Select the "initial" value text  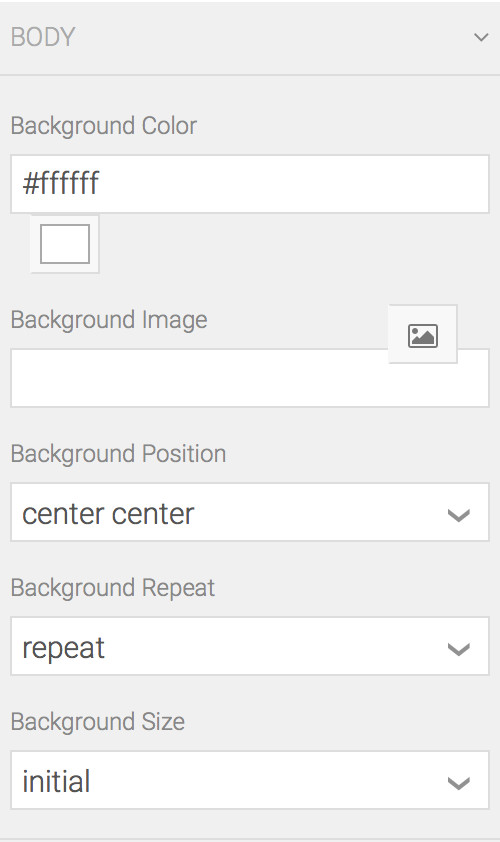[56, 781]
